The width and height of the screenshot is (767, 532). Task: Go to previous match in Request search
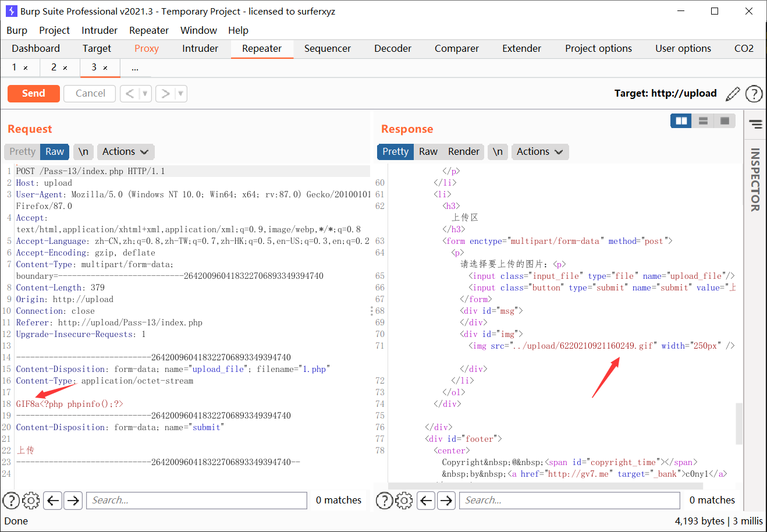point(53,500)
